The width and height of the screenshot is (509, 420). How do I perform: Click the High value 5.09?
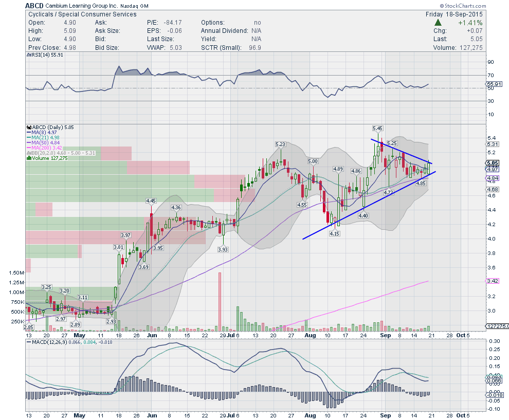70,31
